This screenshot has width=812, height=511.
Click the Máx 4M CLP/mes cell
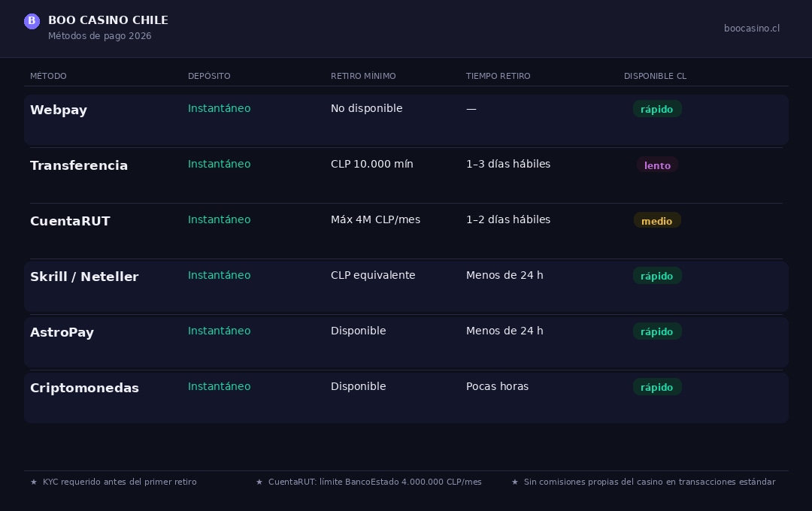click(x=375, y=219)
